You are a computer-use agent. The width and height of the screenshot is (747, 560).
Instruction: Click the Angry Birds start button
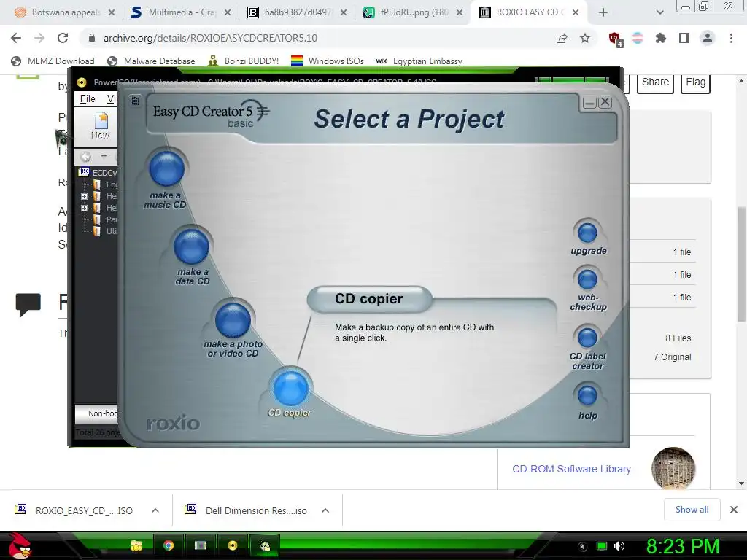[x=19, y=545]
